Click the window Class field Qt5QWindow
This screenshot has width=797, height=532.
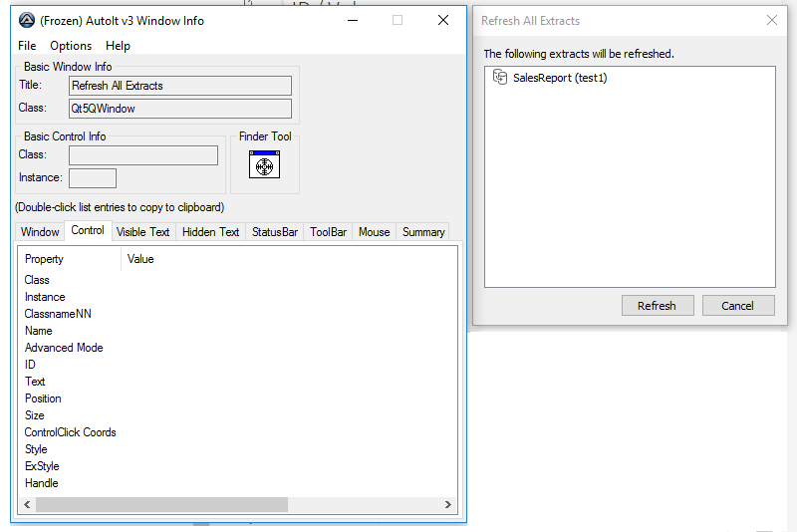pyautogui.click(x=180, y=109)
